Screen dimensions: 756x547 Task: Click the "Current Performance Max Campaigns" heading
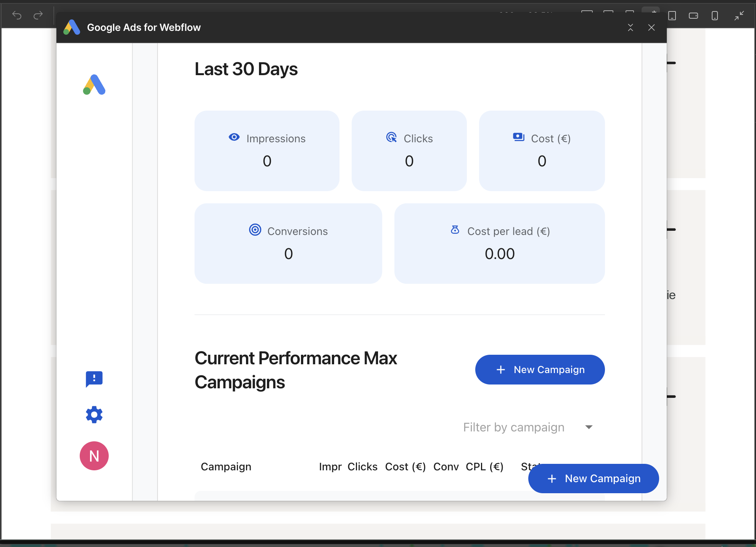(x=296, y=370)
